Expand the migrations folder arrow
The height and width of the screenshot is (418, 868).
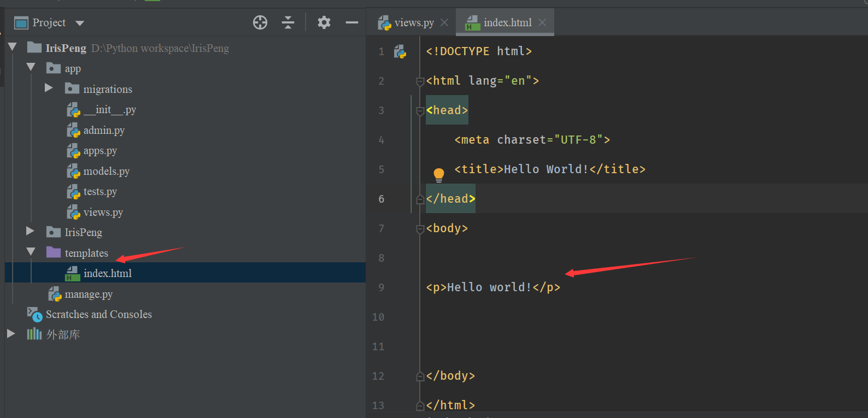point(49,88)
